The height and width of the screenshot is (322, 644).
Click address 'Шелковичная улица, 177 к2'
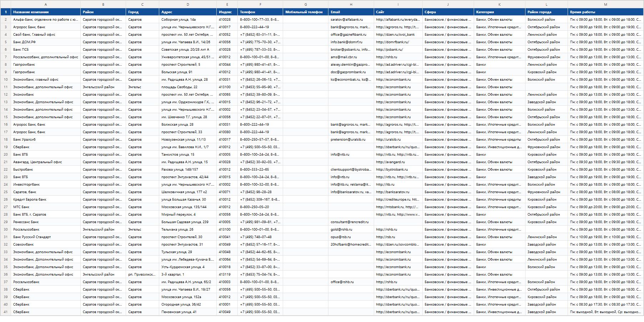coord(188,192)
